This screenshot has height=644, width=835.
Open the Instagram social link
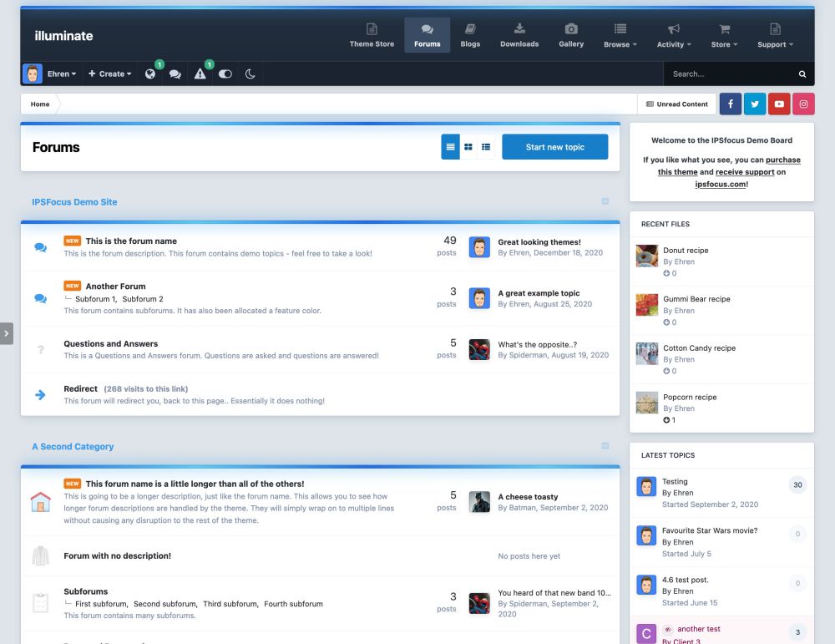[803, 104]
